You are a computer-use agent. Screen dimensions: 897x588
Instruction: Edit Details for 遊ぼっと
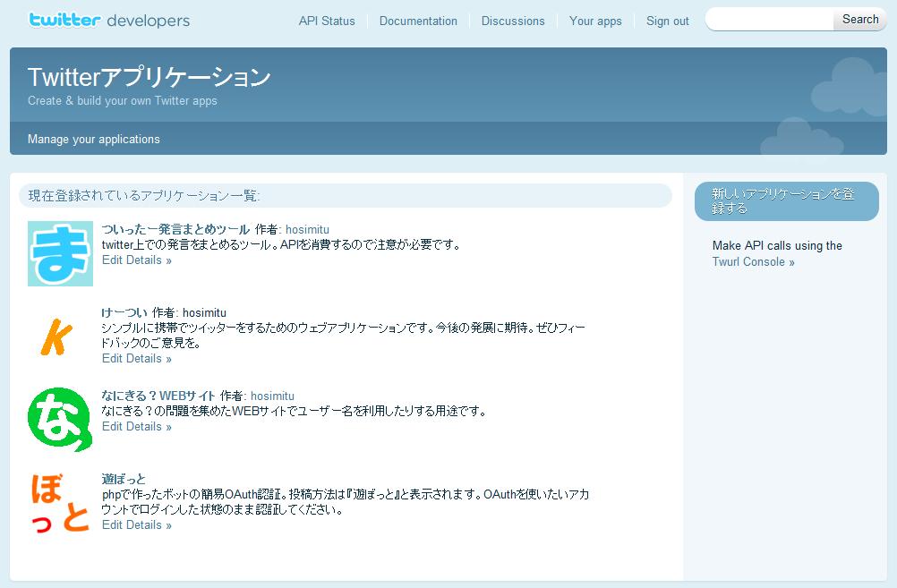click(137, 525)
